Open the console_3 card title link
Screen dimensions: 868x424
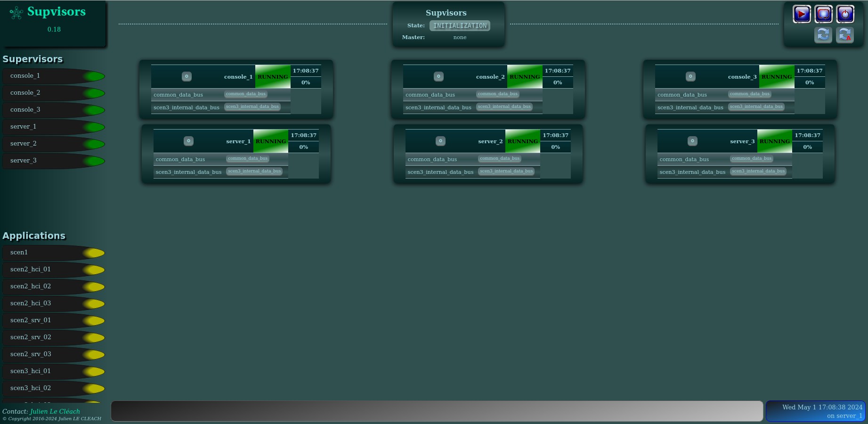point(742,77)
